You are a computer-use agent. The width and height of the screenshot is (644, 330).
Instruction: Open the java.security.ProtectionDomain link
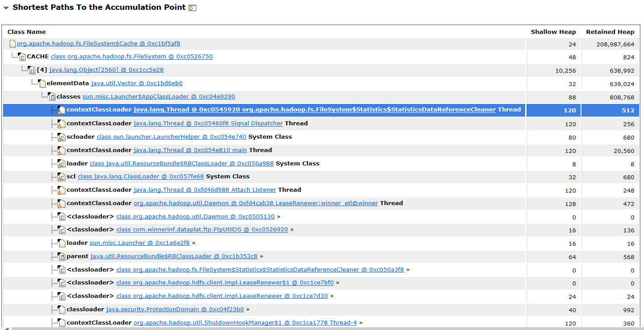point(175,309)
